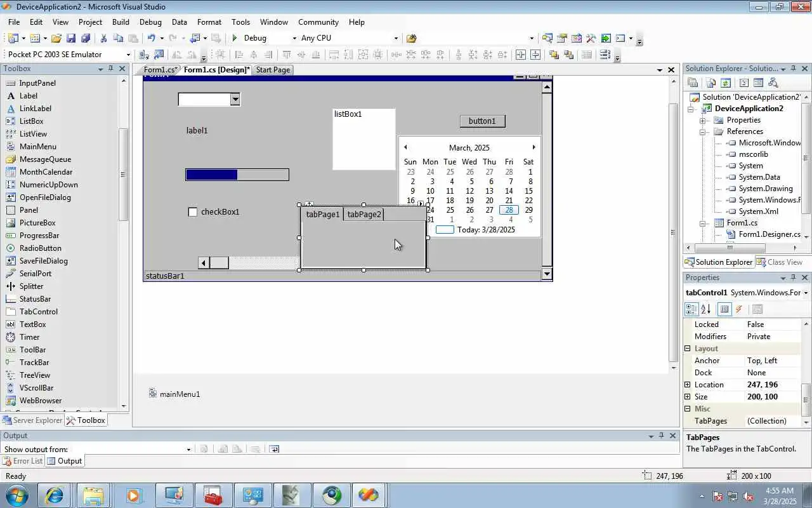Open Solution Explorer from toolbar icon
The width and height of the screenshot is (812, 508).
[x=547, y=38]
